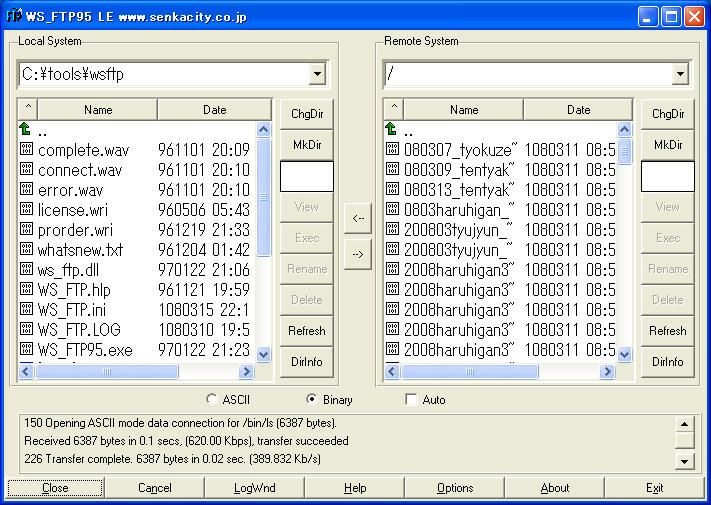
Task: Click the local parent directory green arrow icon
Action: click(25, 129)
